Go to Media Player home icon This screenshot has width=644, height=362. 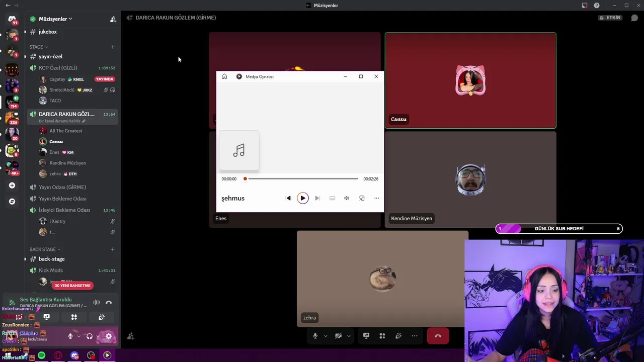224,76
